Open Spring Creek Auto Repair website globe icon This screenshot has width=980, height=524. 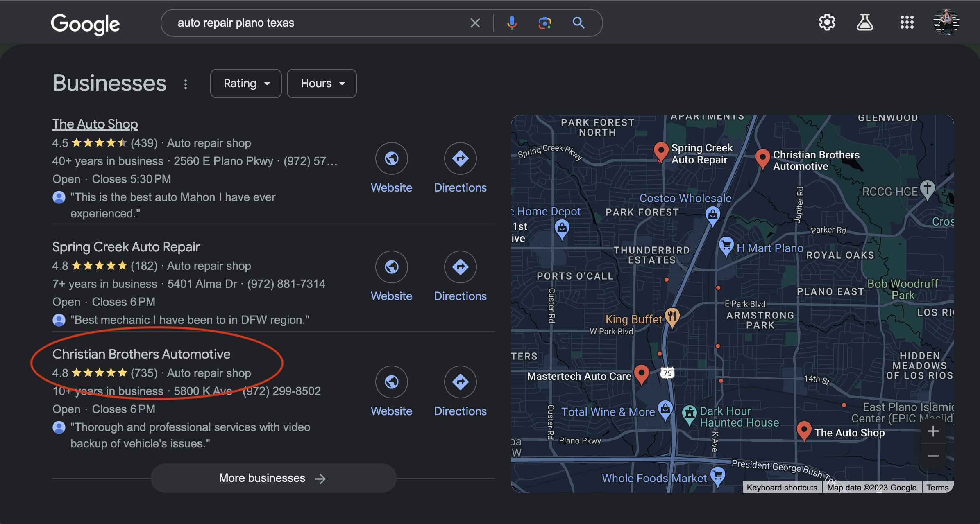point(392,267)
